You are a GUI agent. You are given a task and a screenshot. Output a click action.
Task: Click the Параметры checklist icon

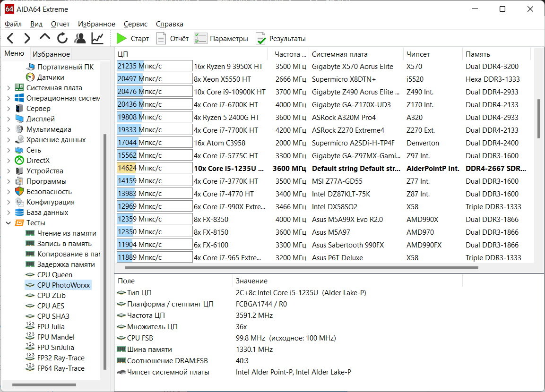pyautogui.click(x=200, y=39)
